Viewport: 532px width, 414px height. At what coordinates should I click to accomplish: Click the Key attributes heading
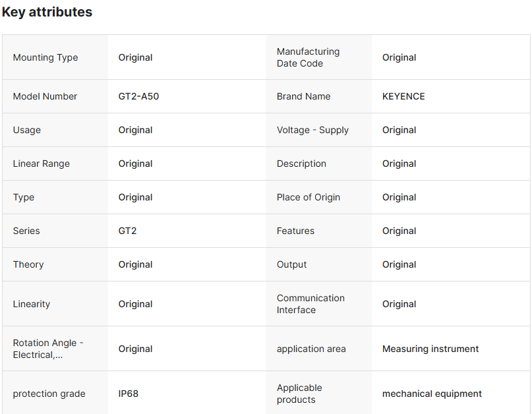point(47,12)
